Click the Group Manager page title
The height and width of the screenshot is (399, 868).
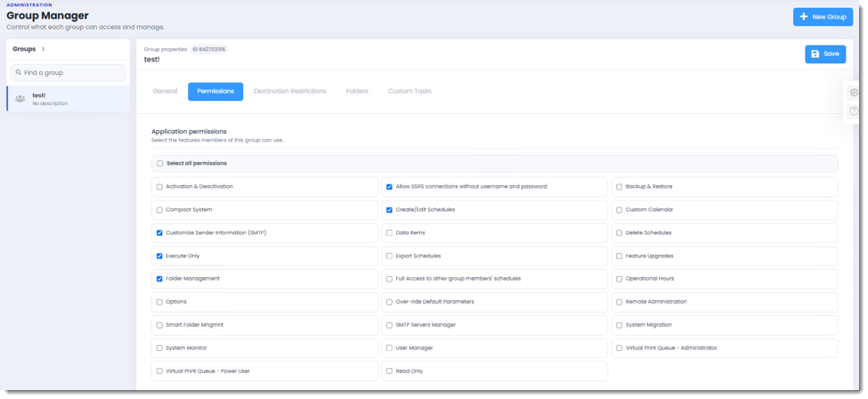(x=47, y=15)
